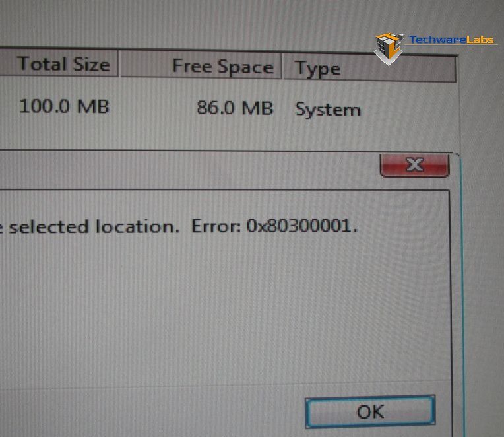Viewport: 504px width, 437px height.
Task: Click divider between Total Size and Free Space
Action: 119,63
